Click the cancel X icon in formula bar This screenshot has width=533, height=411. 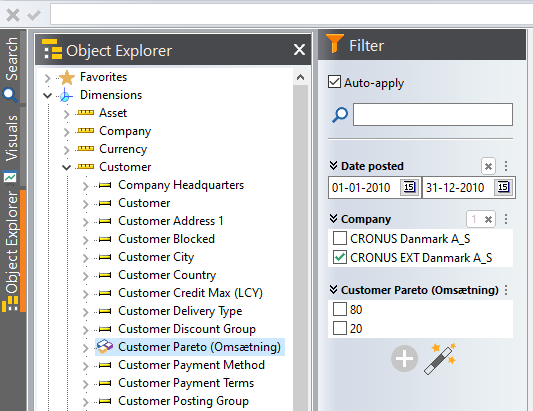[13, 15]
